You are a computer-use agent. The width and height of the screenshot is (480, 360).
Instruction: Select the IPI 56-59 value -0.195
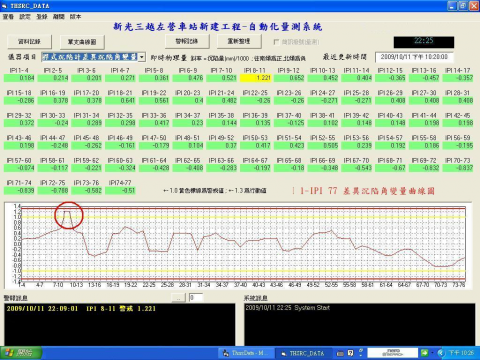coord(458,146)
